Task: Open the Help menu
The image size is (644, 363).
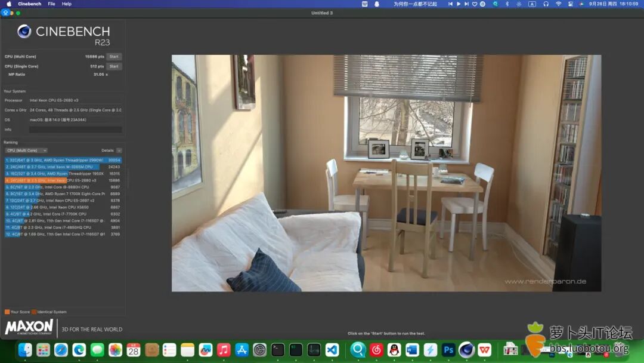Action: pyautogui.click(x=67, y=4)
